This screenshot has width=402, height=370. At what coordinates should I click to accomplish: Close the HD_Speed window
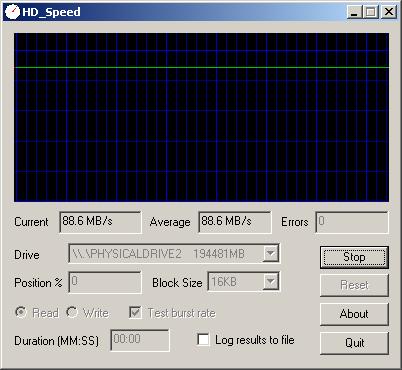(389, 12)
